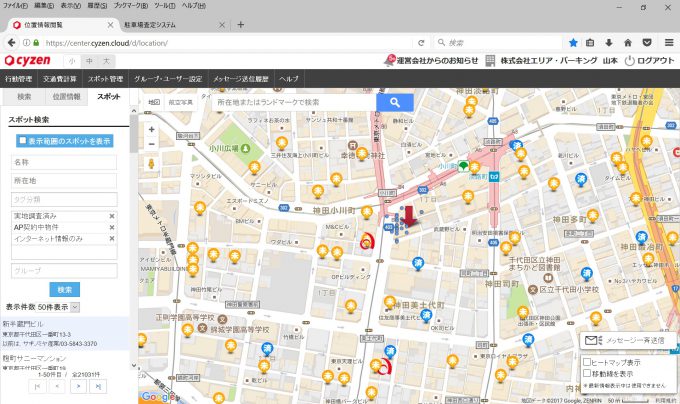The image size is (680, 404).
Task: Click the blue map search magnifier button
Action: coord(395,102)
